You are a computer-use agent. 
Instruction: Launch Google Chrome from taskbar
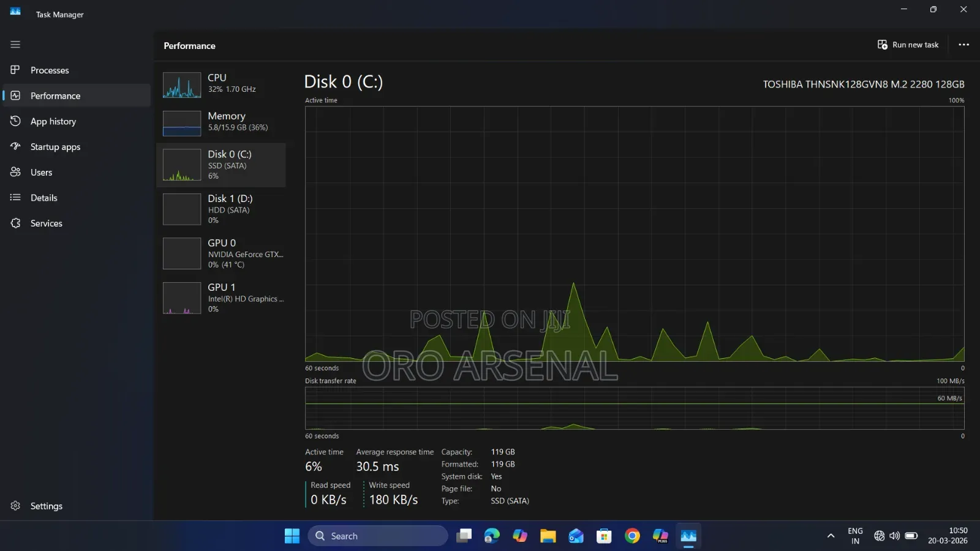click(632, 536)
